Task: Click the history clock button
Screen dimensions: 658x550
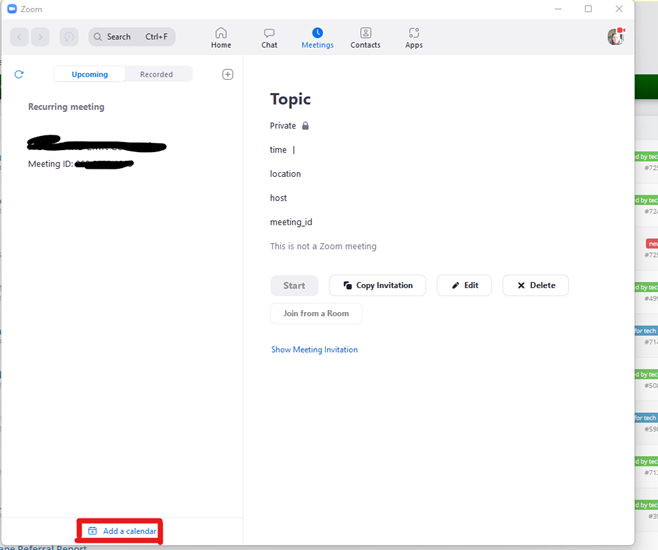Action: tap(69, 37)
